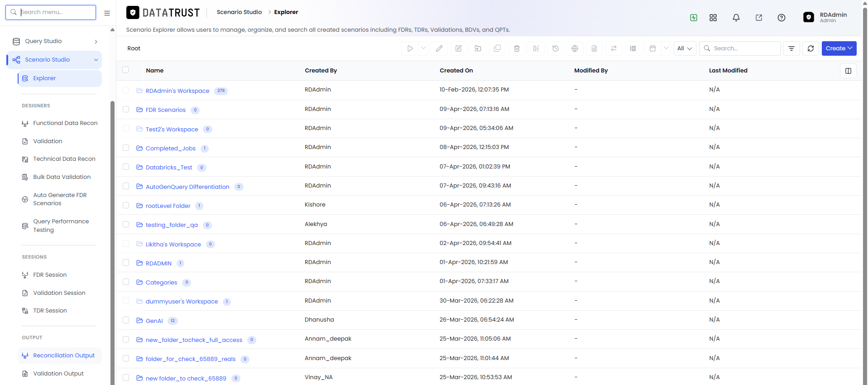Image resolution: width=868 pixels, height=385 pixels.
Task: Click the sidebar Search menu input
Action: [51, 12]
